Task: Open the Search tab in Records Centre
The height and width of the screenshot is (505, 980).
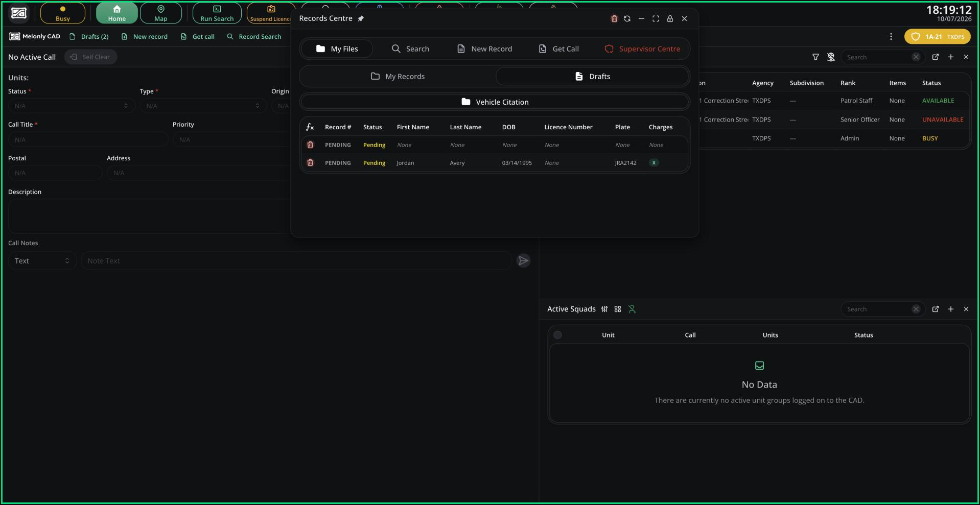Action: [x=410, y=49]
